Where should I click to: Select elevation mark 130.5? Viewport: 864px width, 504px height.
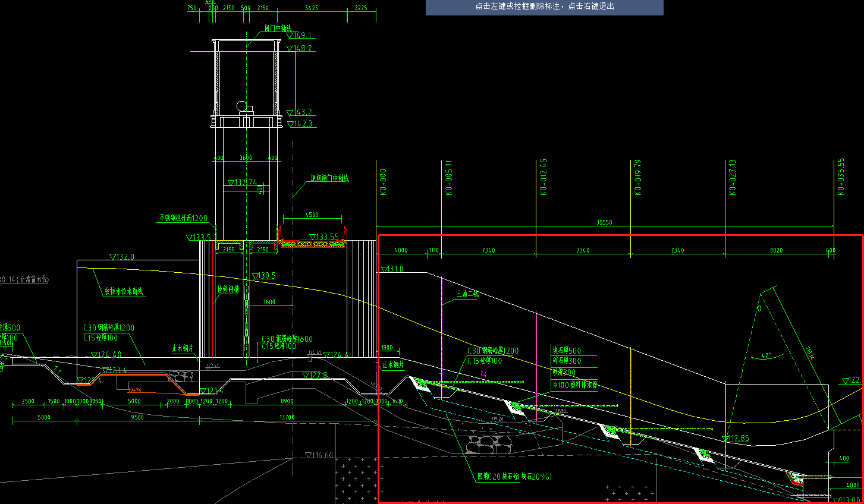tap(264, 276)
